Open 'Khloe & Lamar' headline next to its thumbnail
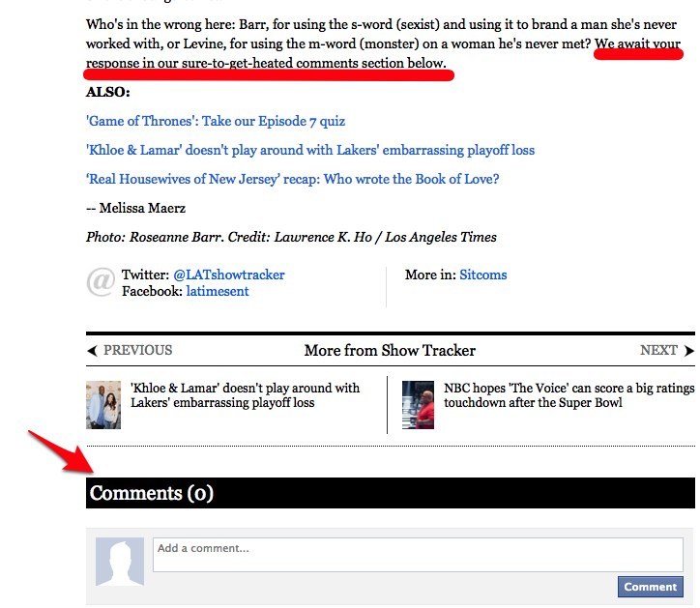Image resolution: width=700 pixels, height=608 pixels. [245, 395]
